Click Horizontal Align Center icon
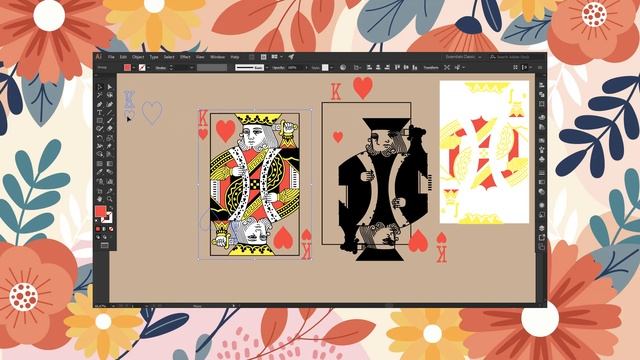 click(x=378, y=67)
